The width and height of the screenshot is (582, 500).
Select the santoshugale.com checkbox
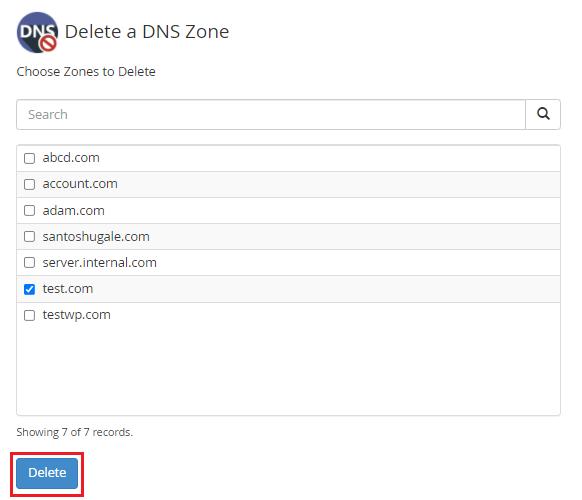point(29,236)
